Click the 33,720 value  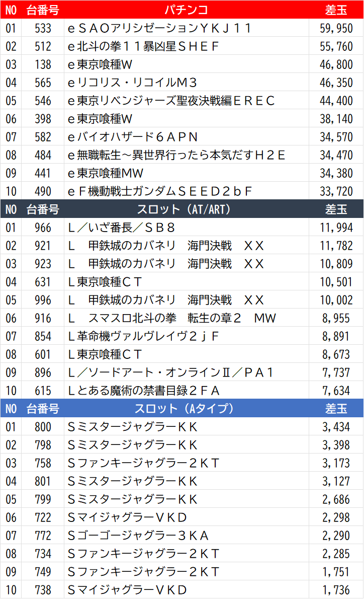click(336, 191)
